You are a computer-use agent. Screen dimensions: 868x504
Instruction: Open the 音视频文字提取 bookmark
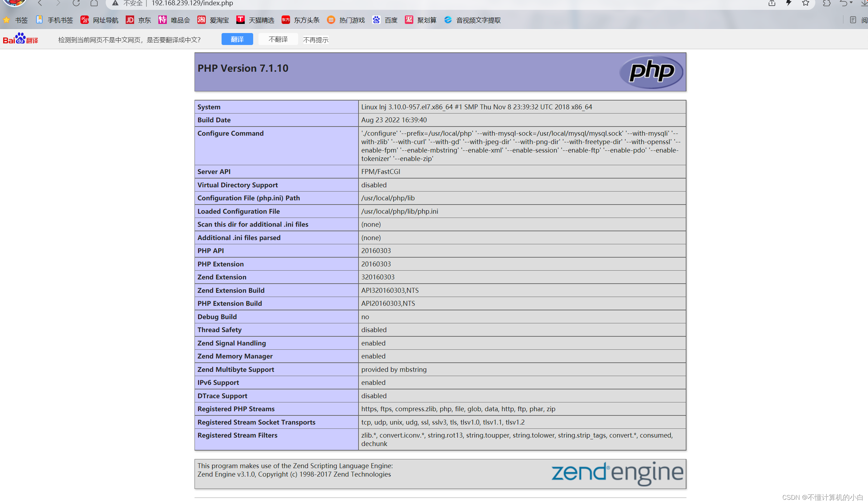pos(472,20)
